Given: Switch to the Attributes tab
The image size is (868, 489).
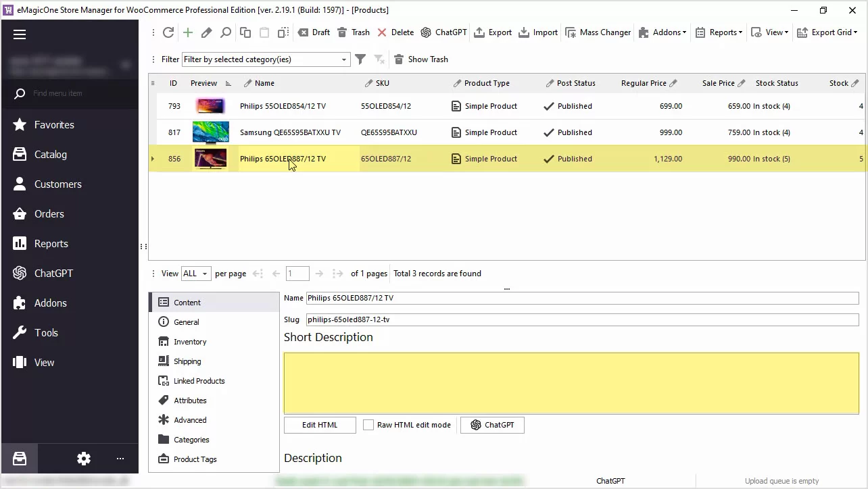Looking at the screenshot, I should pos(190,401).
